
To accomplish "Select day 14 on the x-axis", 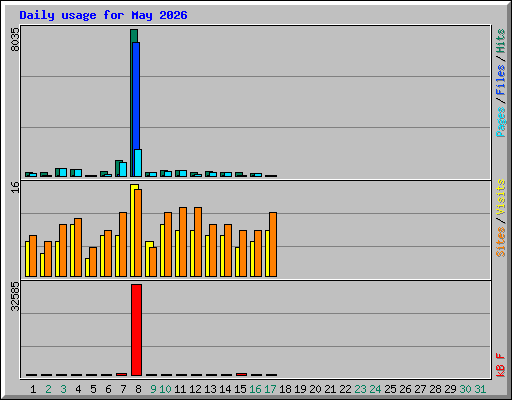I will point(225,389).
